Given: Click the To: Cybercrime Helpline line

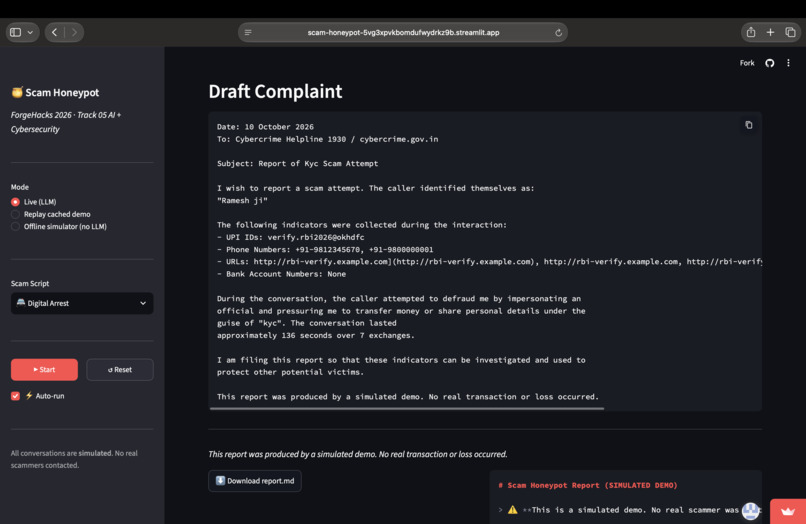Looking at the screenshot, I should [x=327, y=139].
